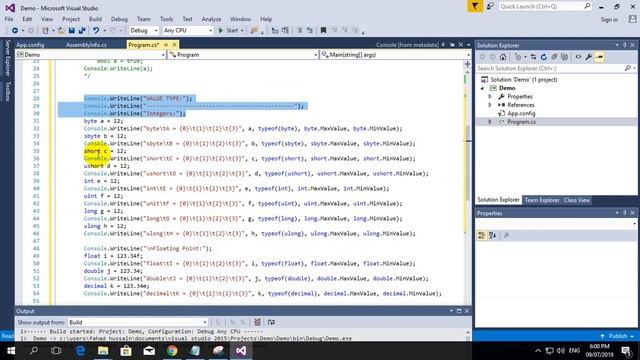Open the File menu
Screen dimensions: 640x360
(9, 19)
